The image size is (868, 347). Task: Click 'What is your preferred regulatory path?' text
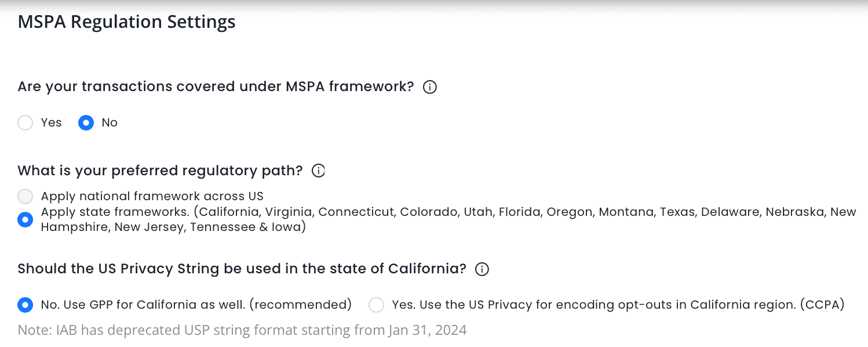[x=160, y=171]
